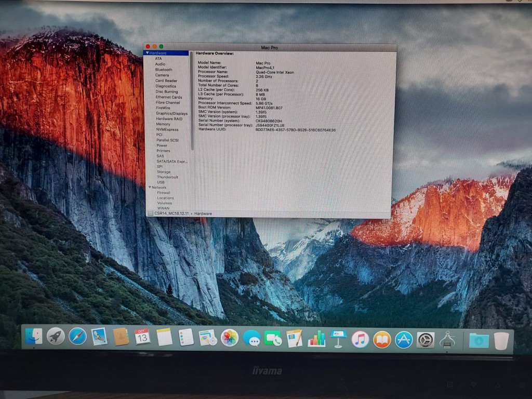
Task: Select Fibre Channel in the sidebar
Action: point(168,102)
